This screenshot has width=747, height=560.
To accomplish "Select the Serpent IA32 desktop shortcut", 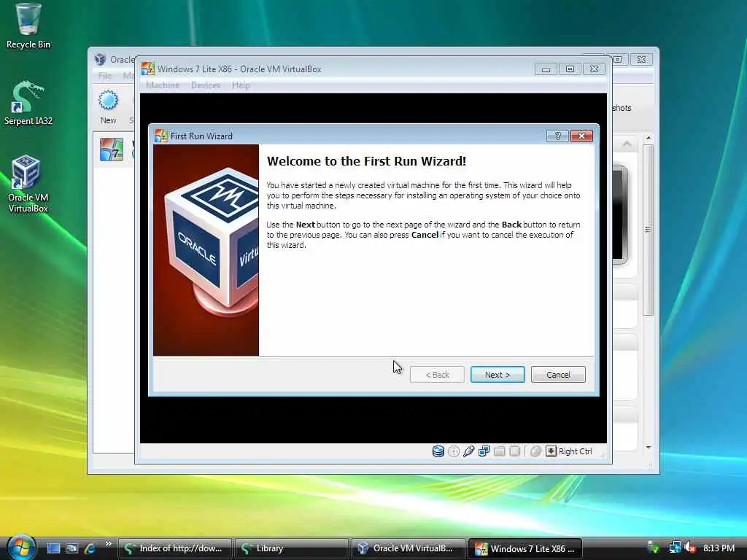I will click(x=28, y=104).
